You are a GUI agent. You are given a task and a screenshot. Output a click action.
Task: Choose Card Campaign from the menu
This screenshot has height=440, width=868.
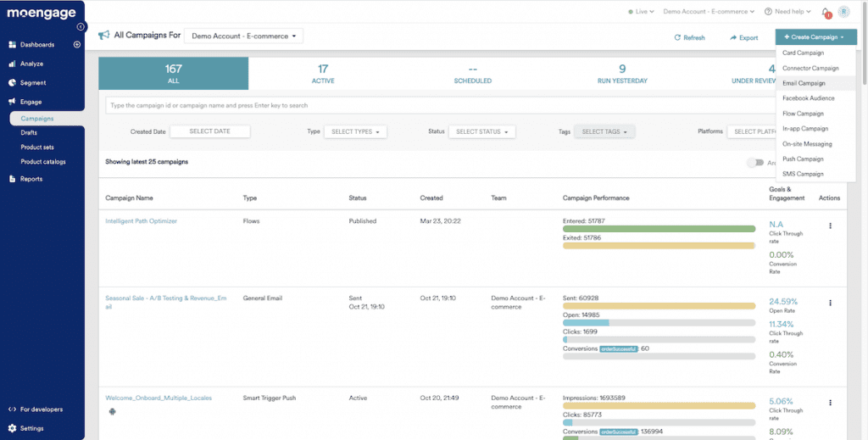(x=816, y=53)
